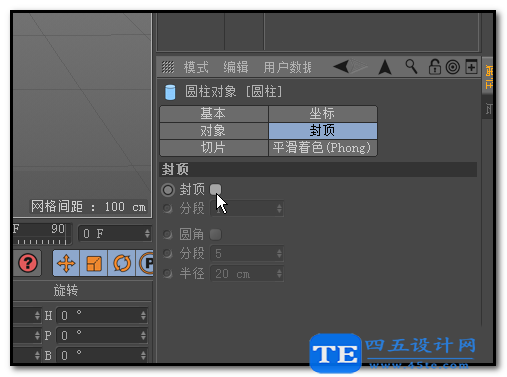Click the 封顶 keyframe circle

point(168,190)
